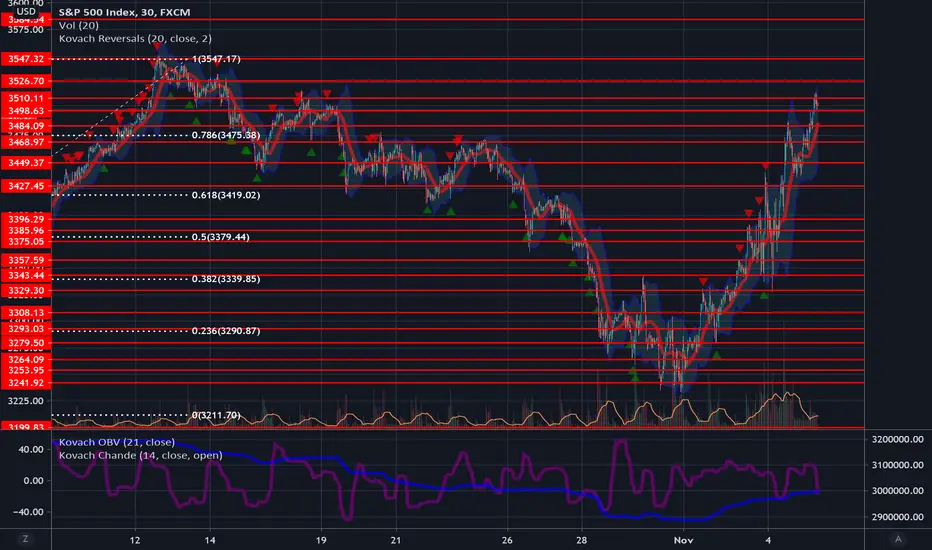Image resolution: width=932 pixels, height=550 pixels.
Task: Click the 21 date label on time axis
Action: 396,540
